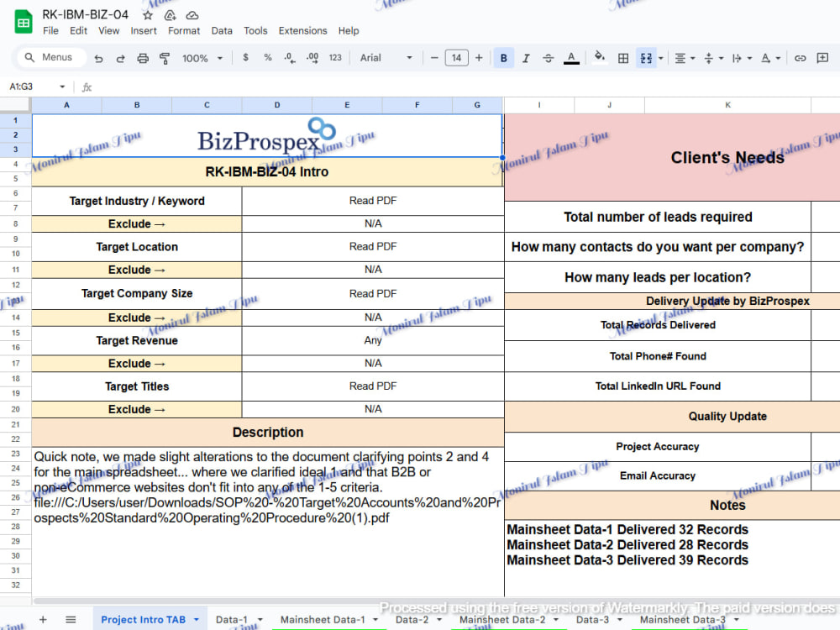Open the Edit menu
This screenshot has width=840, height=630.
click(x=78, y=30)
